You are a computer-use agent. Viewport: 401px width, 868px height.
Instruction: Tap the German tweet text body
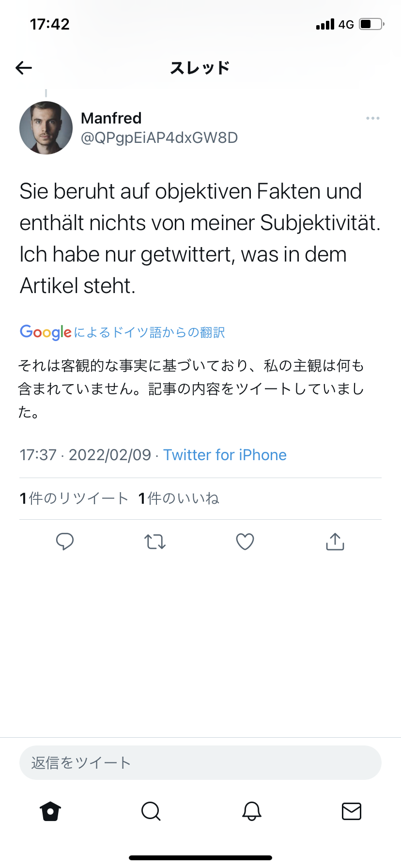[x=199, y=238]
